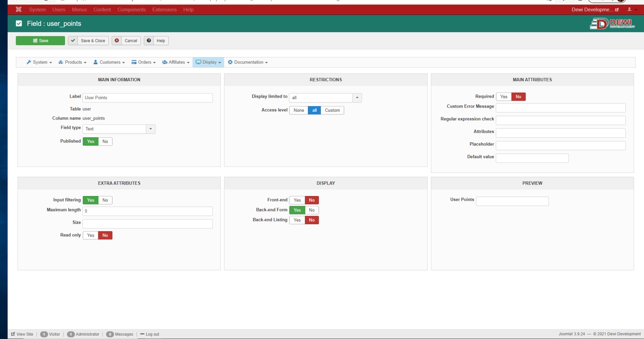Open the Extensions menu
The height and width of the screenshot is (339, 644).
click(164, 9)
